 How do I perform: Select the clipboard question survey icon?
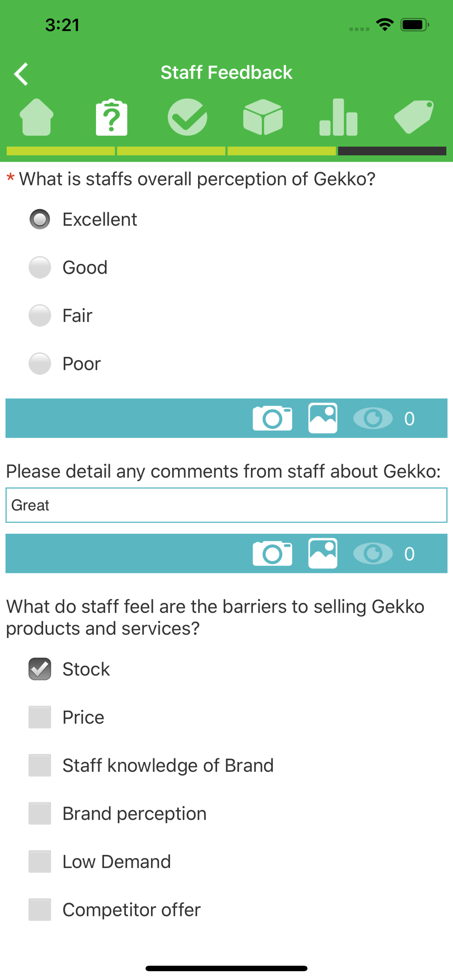click(112, 117)
